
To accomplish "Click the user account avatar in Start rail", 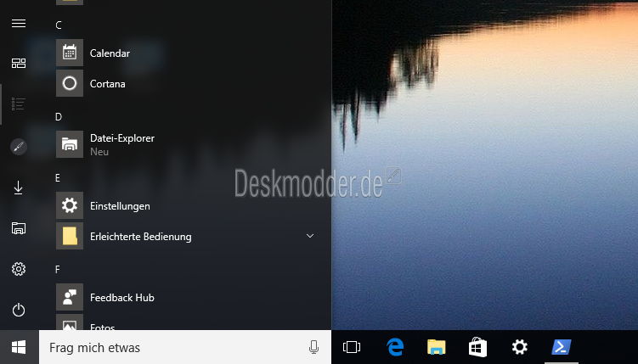I will (x=19, y=147).
